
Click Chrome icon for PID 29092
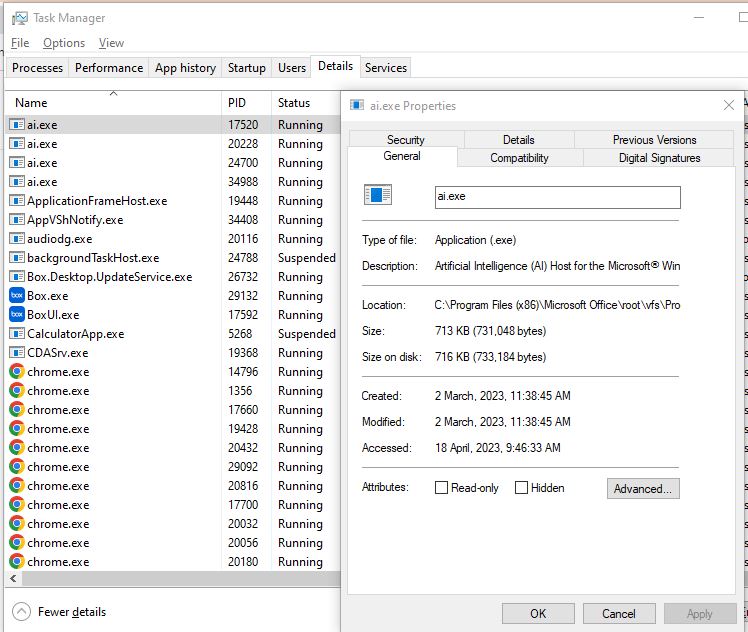17,466
